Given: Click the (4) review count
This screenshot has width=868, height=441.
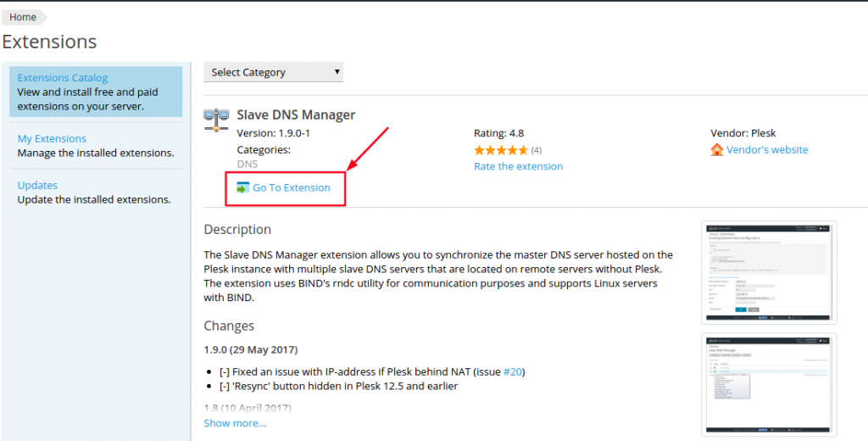Looking at the screenshot, I should point(537,150).
